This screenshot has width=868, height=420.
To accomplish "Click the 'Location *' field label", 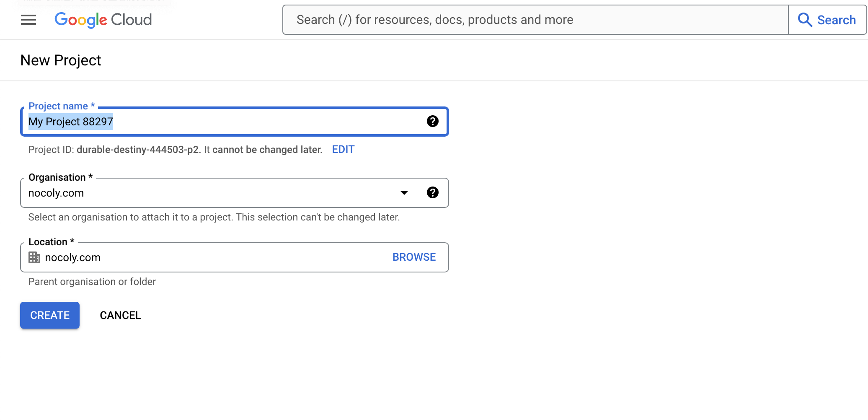I will 51,242.
